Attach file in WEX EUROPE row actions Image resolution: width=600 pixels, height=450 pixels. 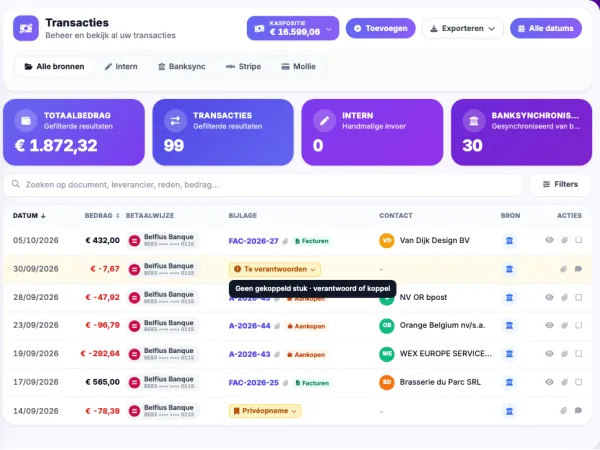point(564,354)
